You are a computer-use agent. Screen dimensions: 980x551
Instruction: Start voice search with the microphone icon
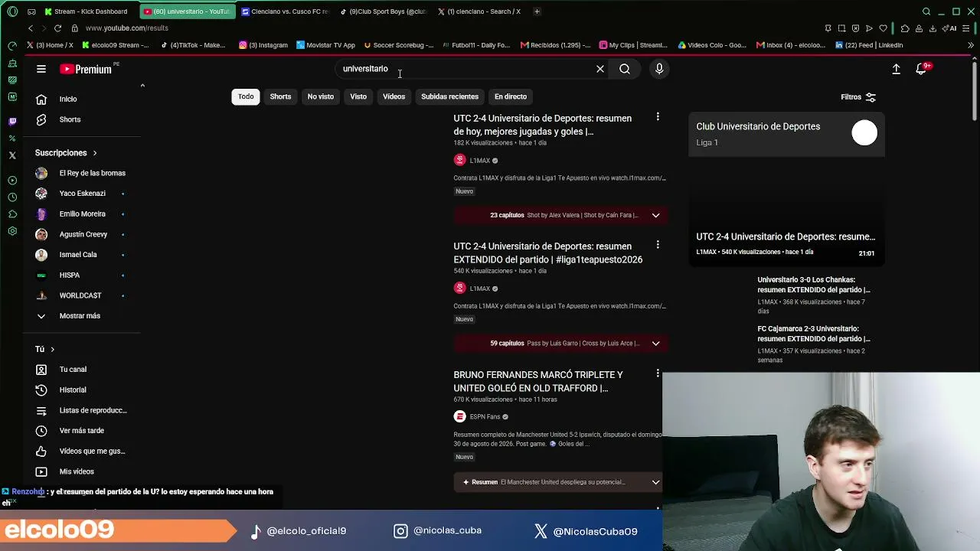pos(659,69)
